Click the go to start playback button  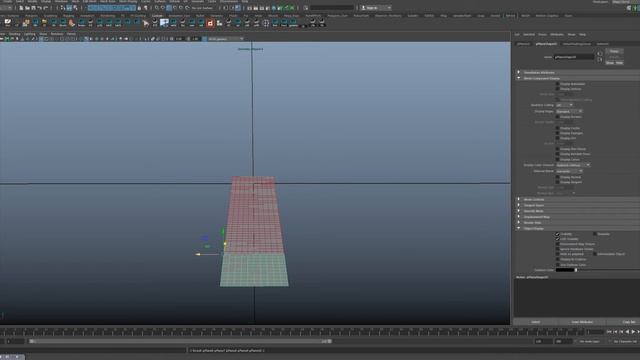(x=610, y=332)
